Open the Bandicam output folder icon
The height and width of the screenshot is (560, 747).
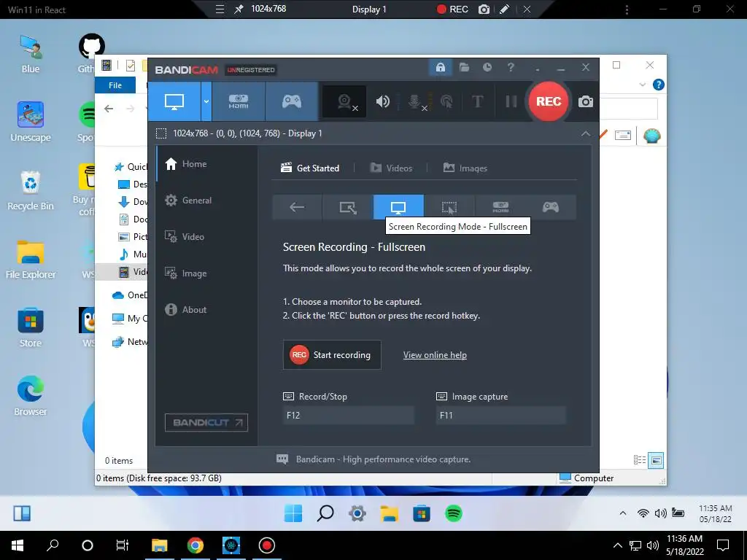(464, 67)
